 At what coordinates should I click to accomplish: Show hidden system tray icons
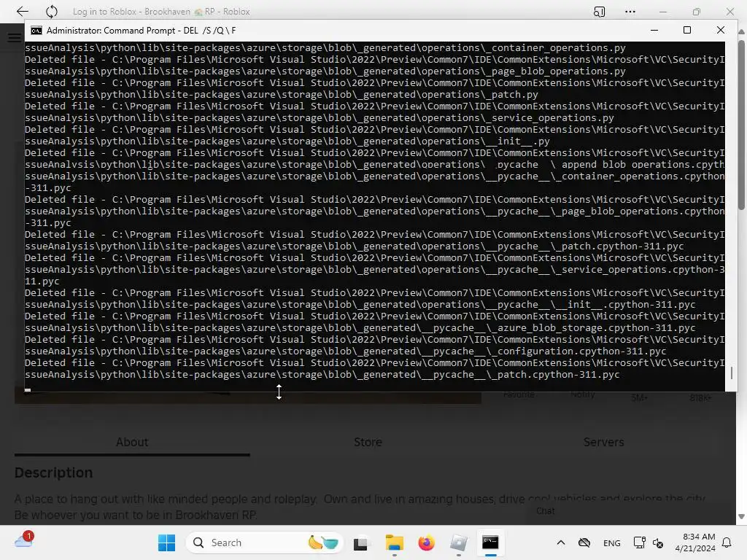tap(561, 542)
